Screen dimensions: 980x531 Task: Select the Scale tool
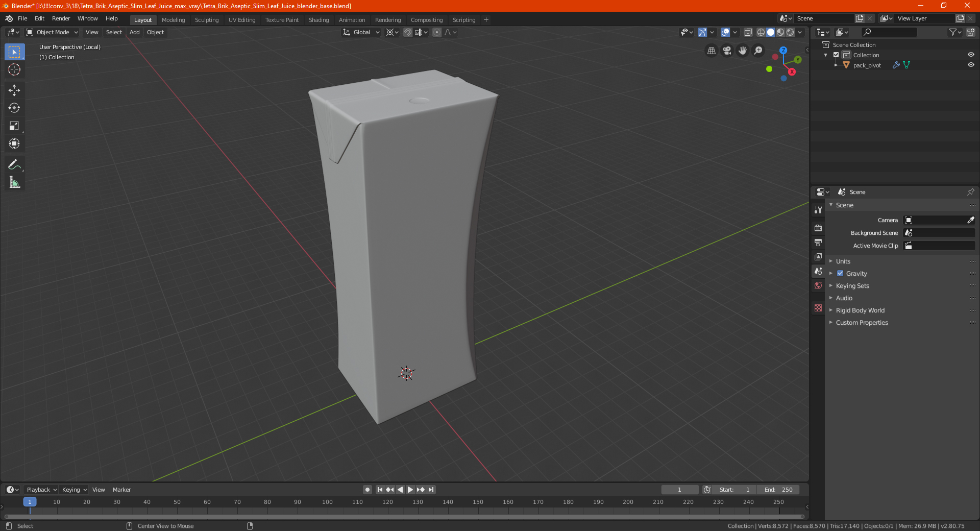point(14,126)
